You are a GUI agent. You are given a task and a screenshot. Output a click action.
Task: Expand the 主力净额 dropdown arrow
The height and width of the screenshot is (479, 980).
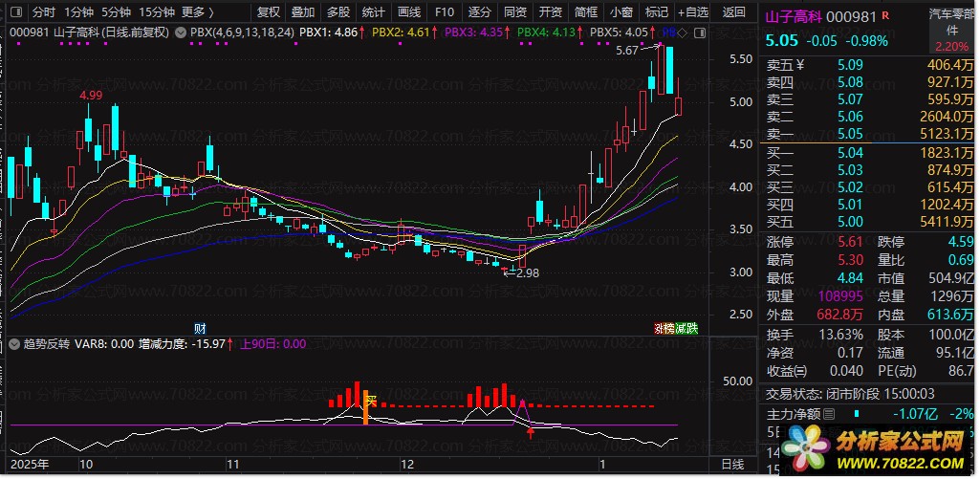[829, 414]
